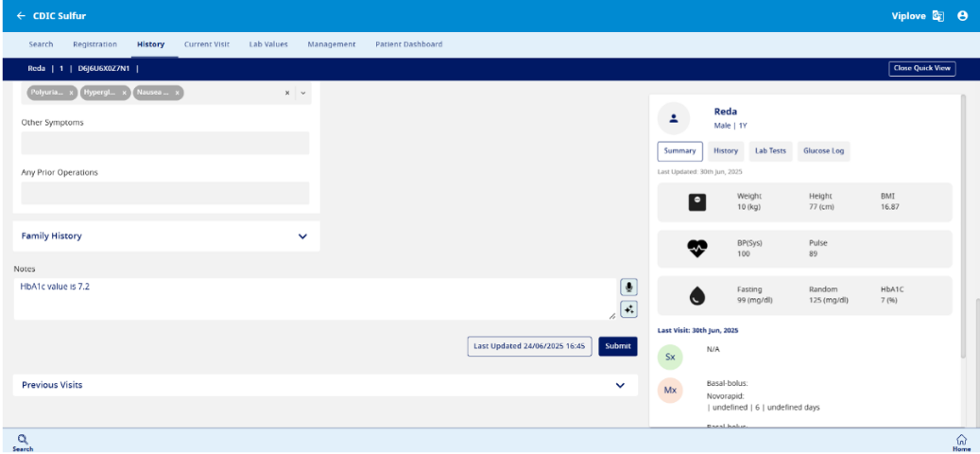Click the Other Symptoms input field
The height and width of the screenshot is (454, 980).
point(165,143)
